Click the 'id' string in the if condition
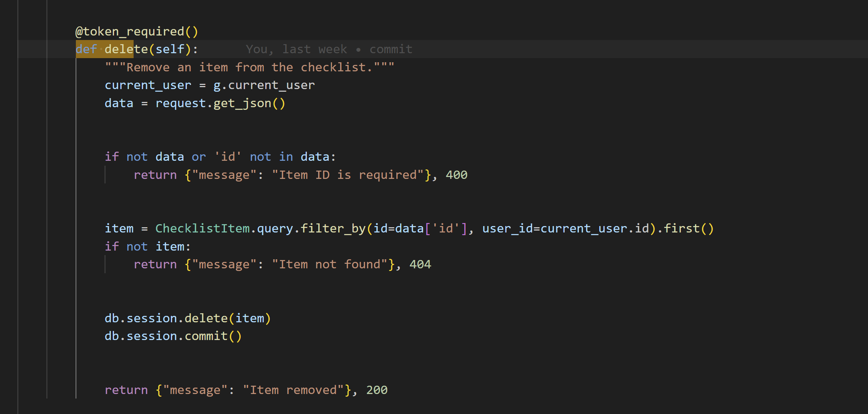Viewport: 868px width, 414px height. click(x=228, y=157)
